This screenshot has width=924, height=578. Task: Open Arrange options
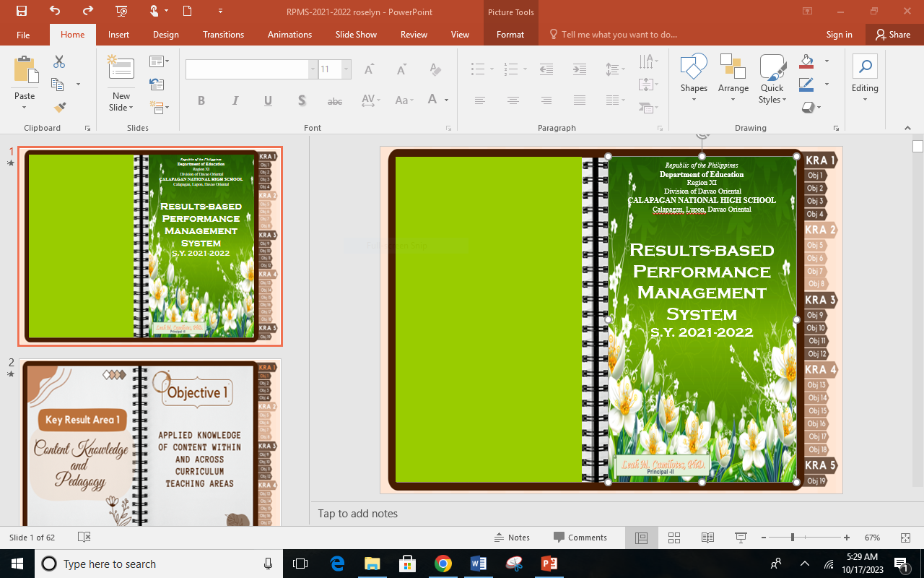733,79
